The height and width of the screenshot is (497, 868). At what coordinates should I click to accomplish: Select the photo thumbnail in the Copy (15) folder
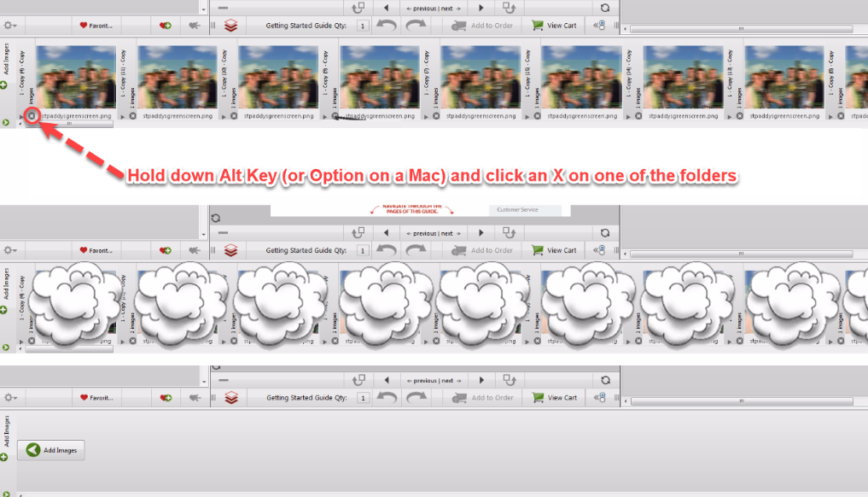582,77
